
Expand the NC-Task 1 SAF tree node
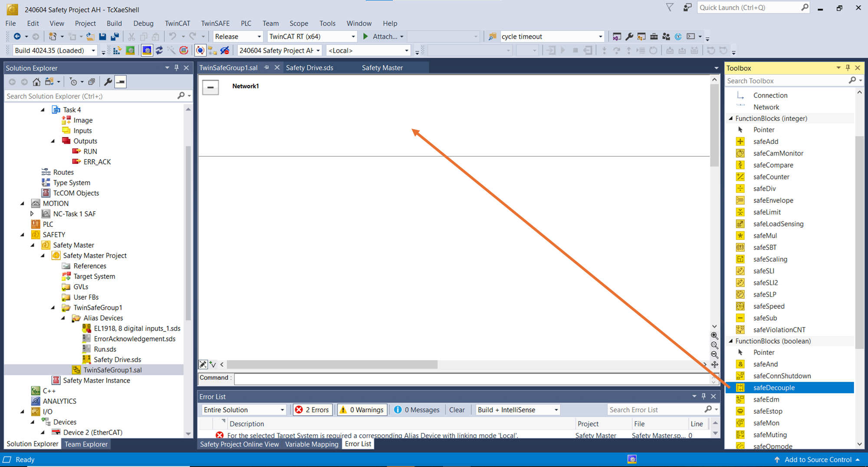click(32, 214)
